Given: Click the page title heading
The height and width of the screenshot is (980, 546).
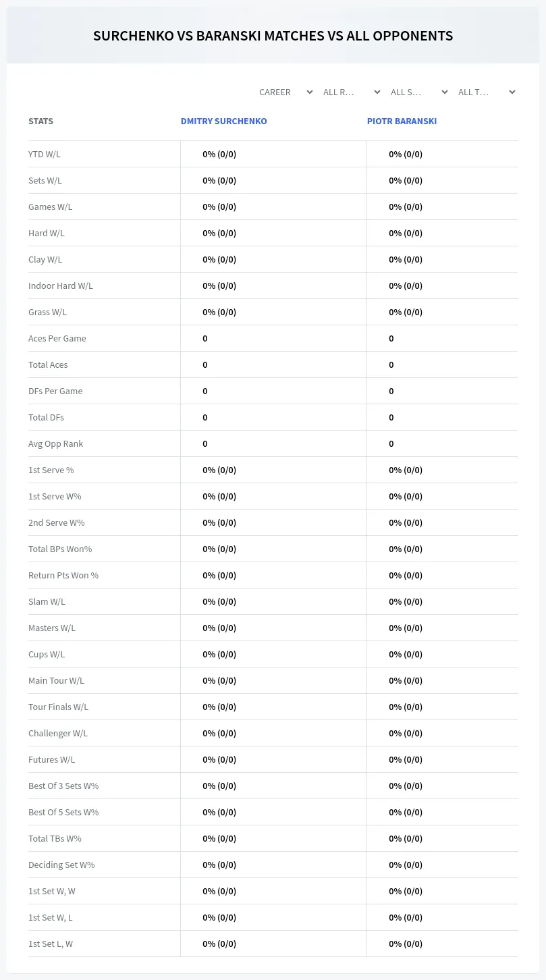Looking at the screenshot, I should (x=273, y=36).
